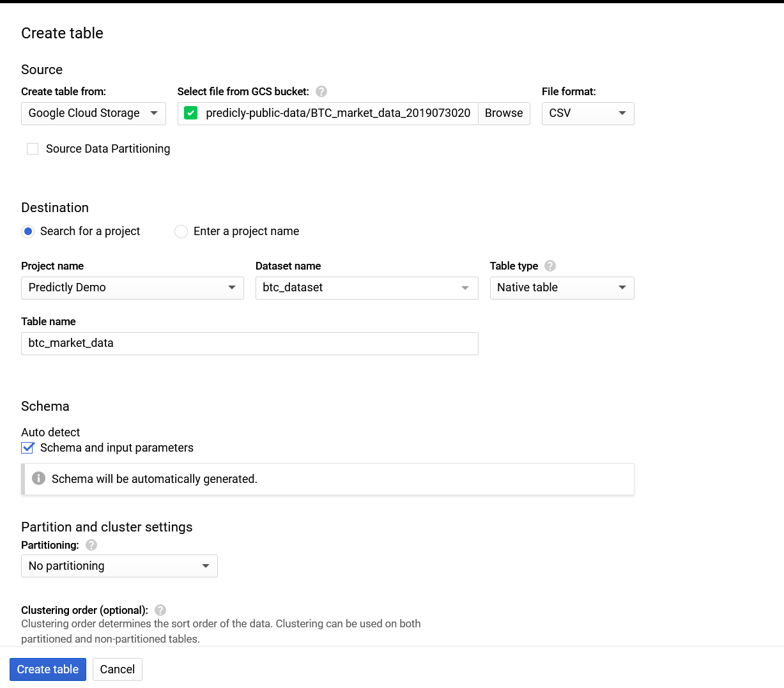Select the Search for a project radio
Viewport: 784px width, 688px height.
[x=28, y=231]
